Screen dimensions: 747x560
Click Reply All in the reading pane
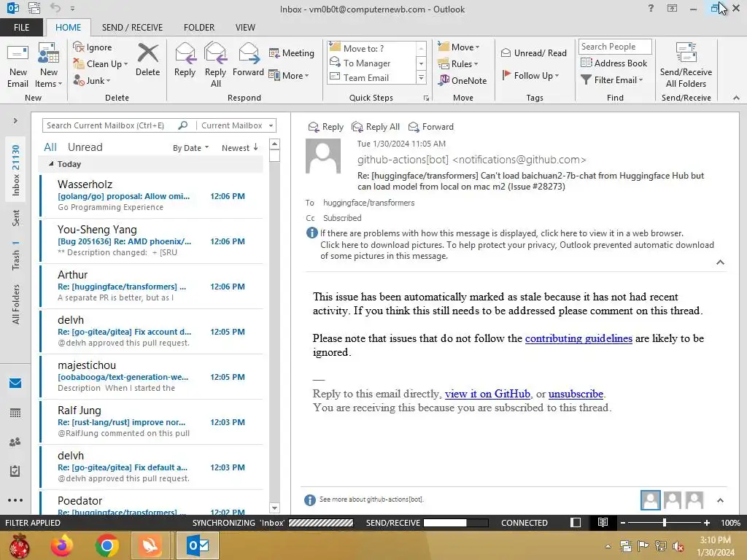(376, 127)
